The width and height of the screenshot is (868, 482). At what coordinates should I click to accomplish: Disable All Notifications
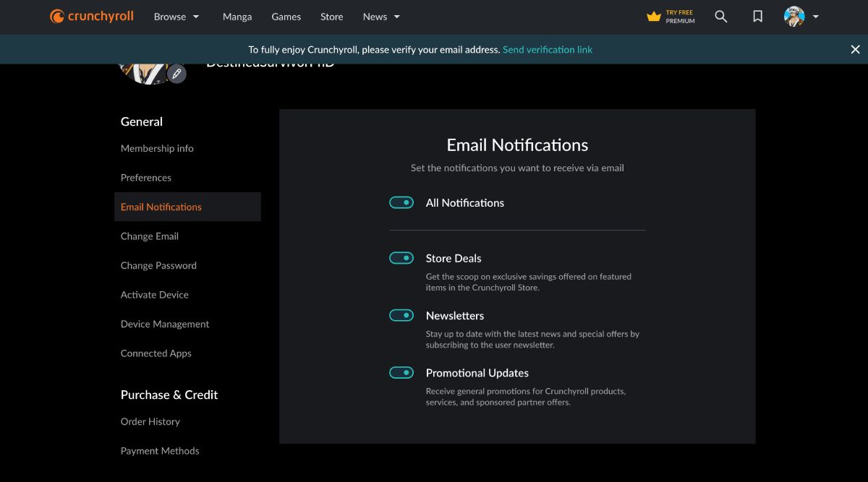(x=401, y=202)
